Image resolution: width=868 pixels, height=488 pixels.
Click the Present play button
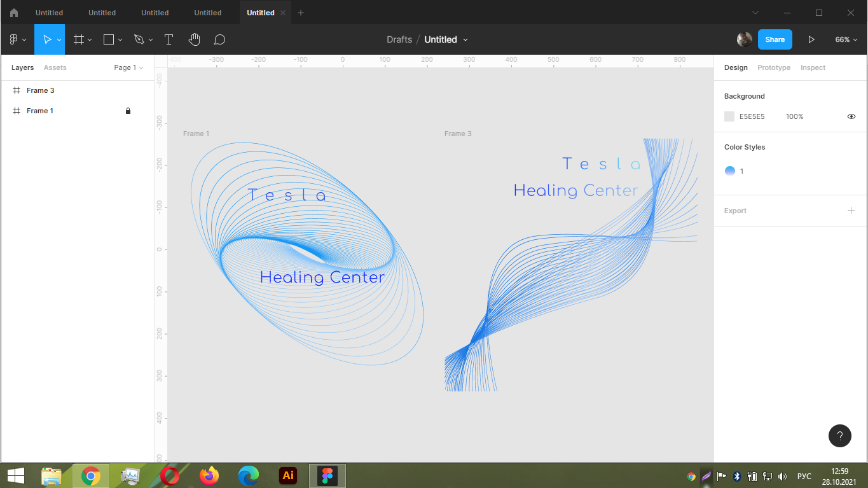click(811, 39)
